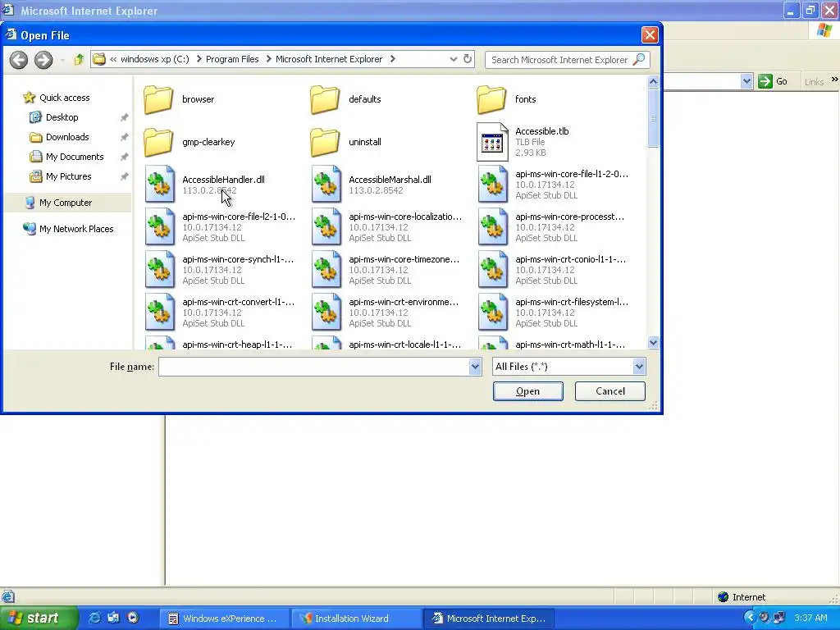840x630 pixels.
Task: Select api-ms-win-core-file-l2-1-0 DLL icon
Action: pos(160,227)
